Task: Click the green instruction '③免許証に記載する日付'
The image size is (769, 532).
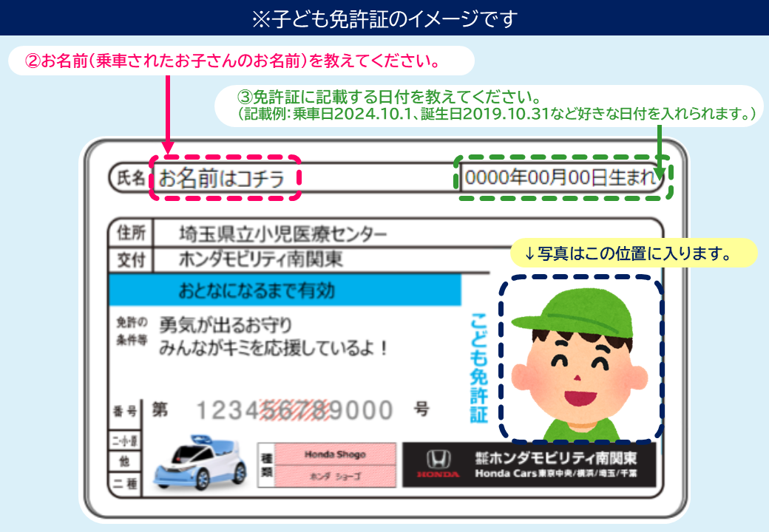Action: pyautogui.click(x=388, y=96)
